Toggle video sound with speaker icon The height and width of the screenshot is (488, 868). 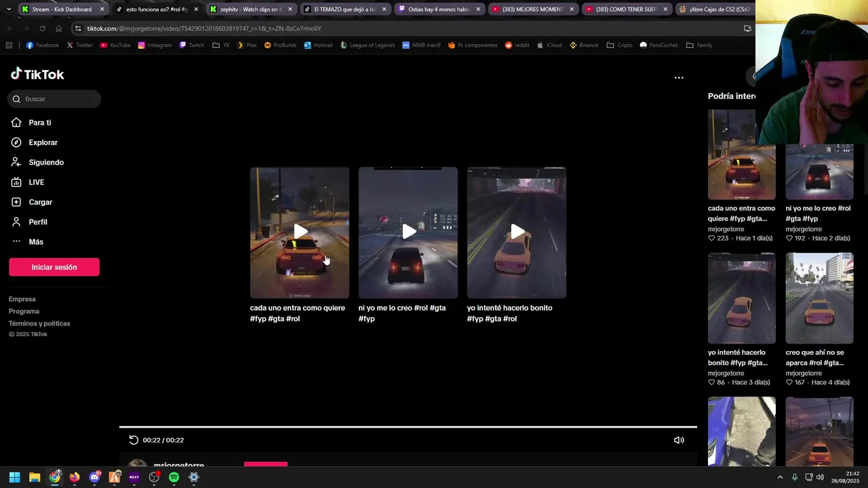click(679, 440)
